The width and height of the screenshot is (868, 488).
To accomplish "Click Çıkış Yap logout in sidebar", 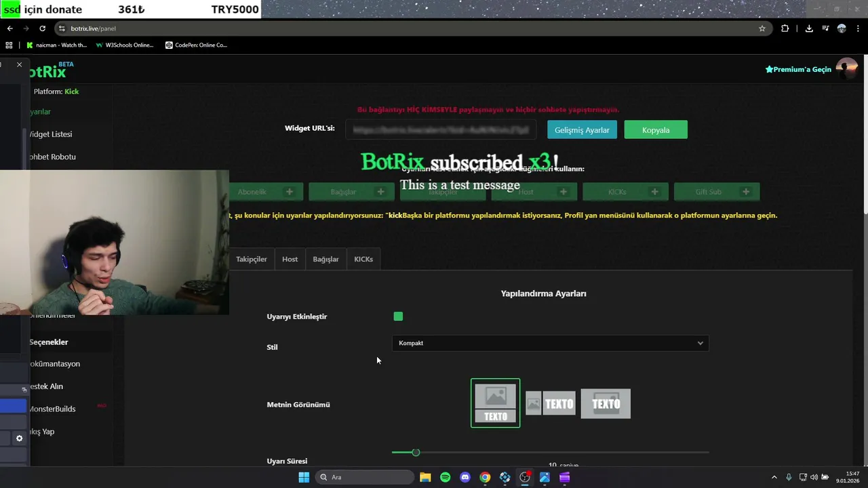I will click(41, 432).
